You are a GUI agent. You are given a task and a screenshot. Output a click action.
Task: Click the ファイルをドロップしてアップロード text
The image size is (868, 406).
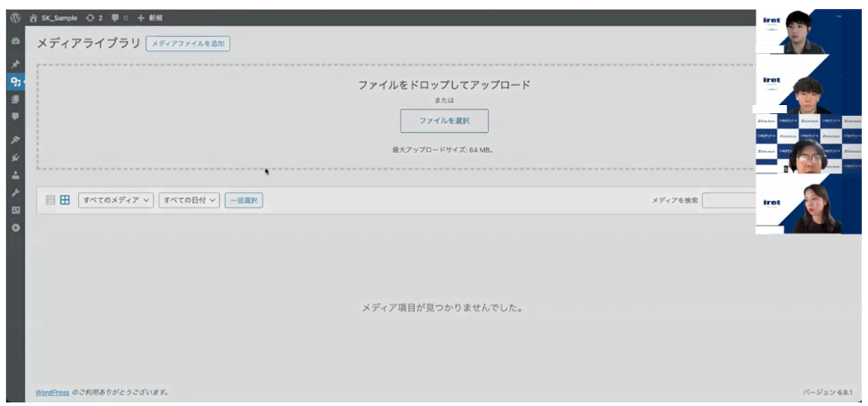(x=444, y=84)
